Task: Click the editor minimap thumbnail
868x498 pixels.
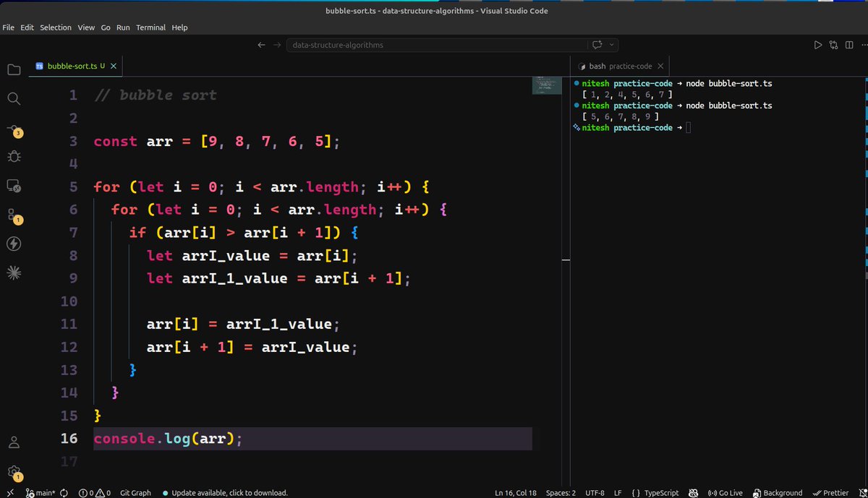Action: point(546,85)
